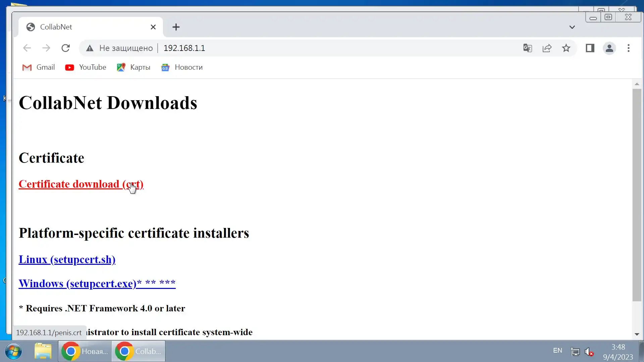The image size is (644, 362).
Task: Click the page scrollbar down arrow
Action: coord(637,334)
